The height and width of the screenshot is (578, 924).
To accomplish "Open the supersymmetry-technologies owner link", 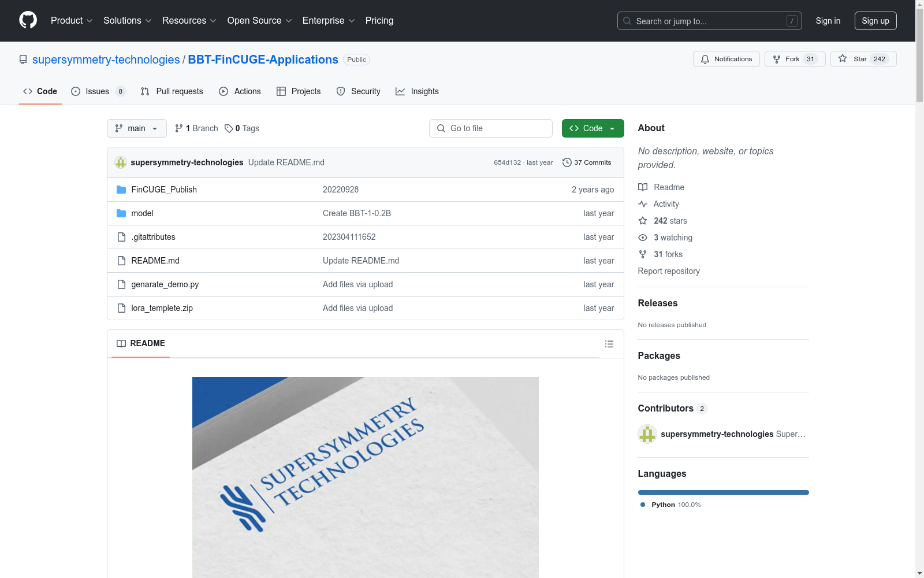I will point(106,60).
